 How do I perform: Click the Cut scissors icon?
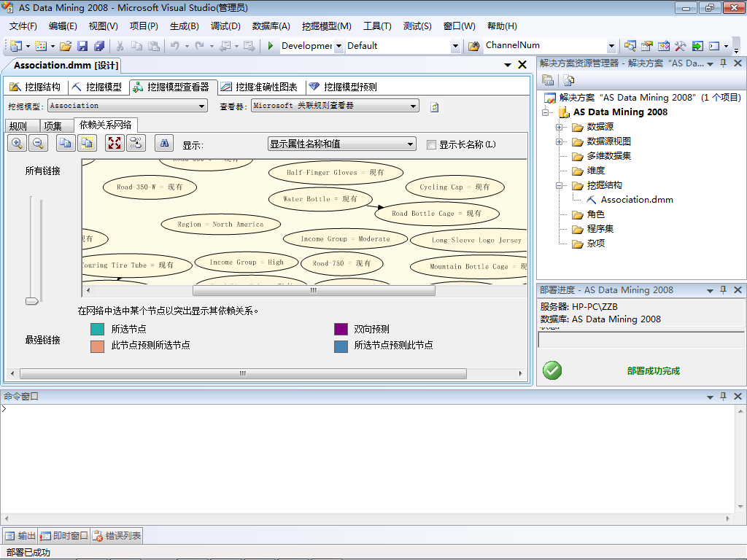120,46
